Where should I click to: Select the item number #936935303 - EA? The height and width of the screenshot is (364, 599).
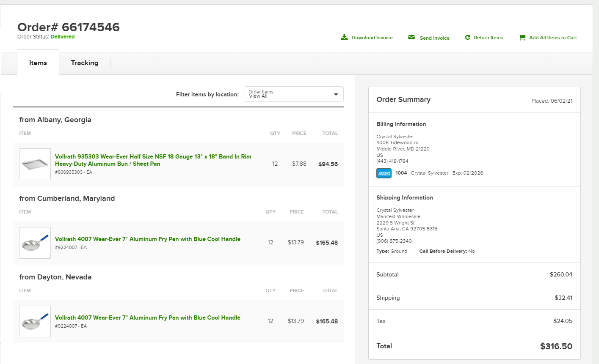tap(74, 172)
